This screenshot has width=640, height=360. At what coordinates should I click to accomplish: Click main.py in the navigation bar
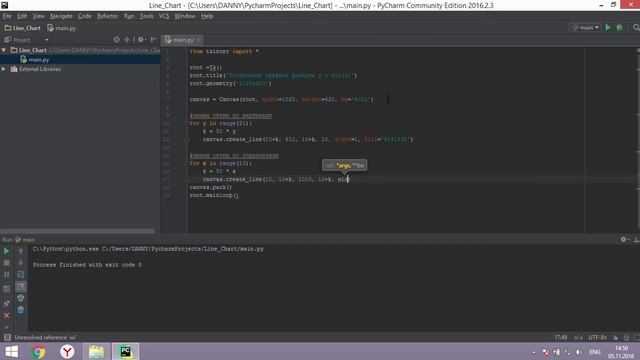pyautogui.click(x=62, y=28)
